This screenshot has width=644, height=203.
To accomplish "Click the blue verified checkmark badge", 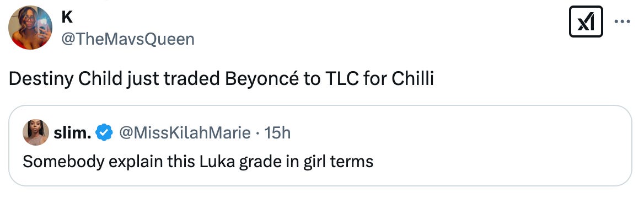I will 104,133.
